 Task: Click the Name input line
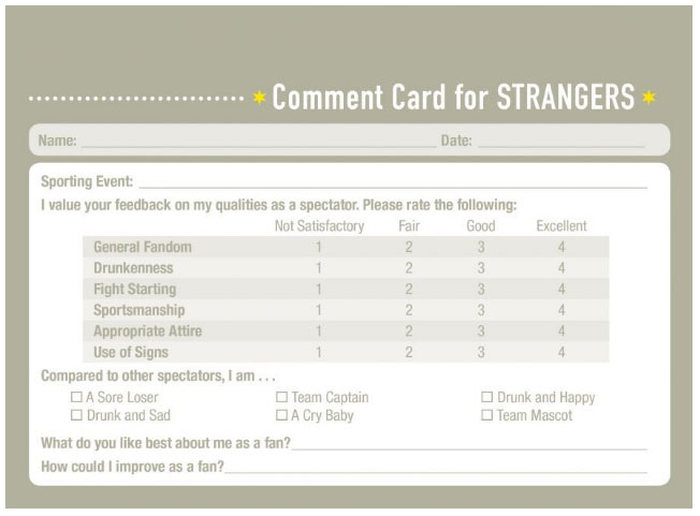click(x=257, y=143)
